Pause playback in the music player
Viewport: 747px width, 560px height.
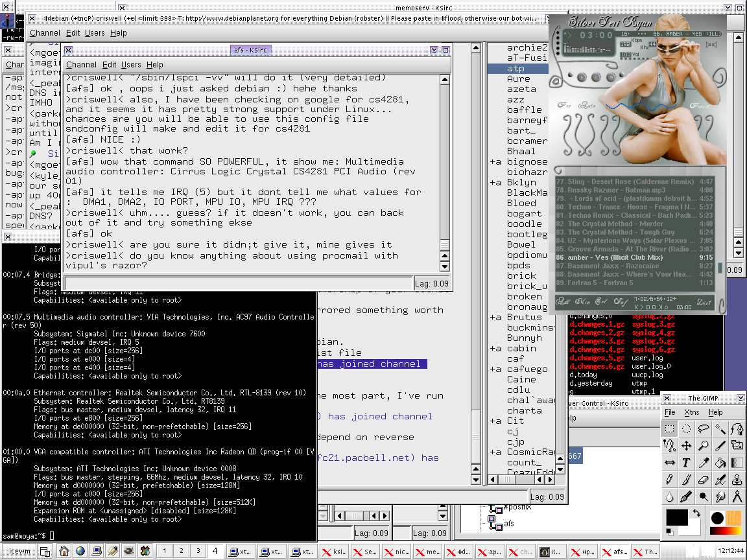click(596, 77)
